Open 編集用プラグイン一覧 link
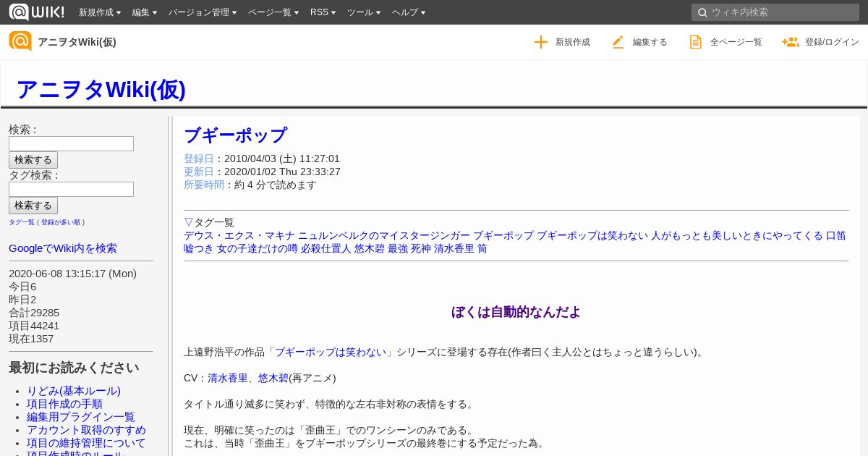This screenshot has height=456, width=868. (81, 417)
